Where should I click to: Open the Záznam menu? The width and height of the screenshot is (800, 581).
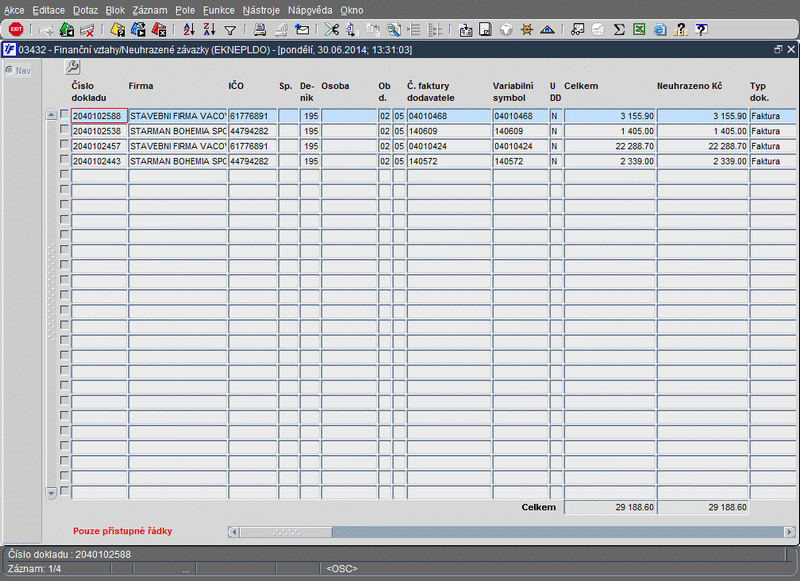149,10
